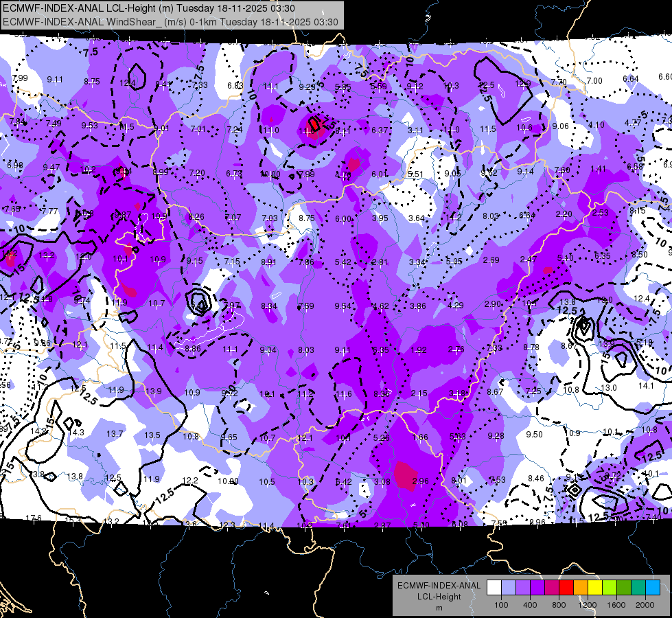
Task: Click the map value '8.46'
Action: pos(535,478)
